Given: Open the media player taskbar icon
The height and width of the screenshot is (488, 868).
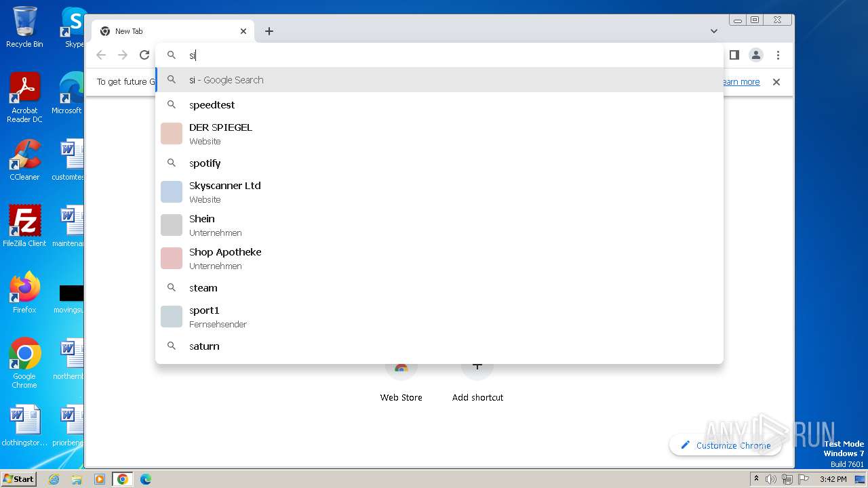Looking at the screenshot, I should click(x=100, y=479).
